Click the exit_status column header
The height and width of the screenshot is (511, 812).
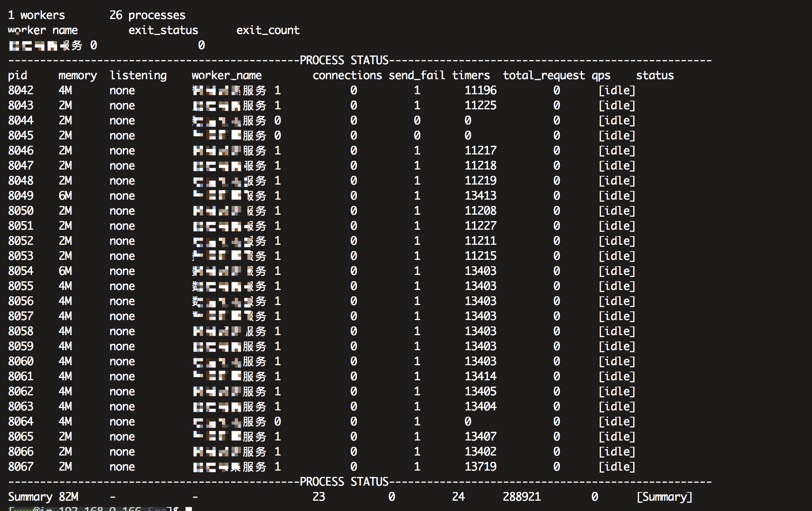point(163,30)
